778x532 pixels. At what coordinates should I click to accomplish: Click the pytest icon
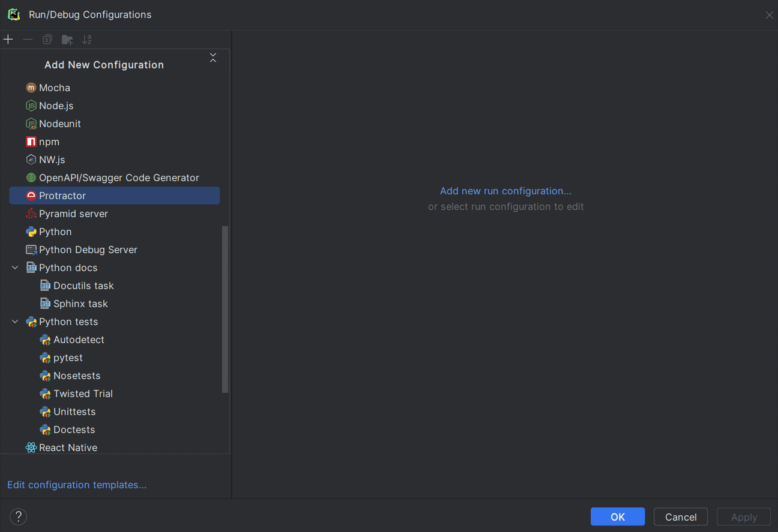tap(46, 357)
